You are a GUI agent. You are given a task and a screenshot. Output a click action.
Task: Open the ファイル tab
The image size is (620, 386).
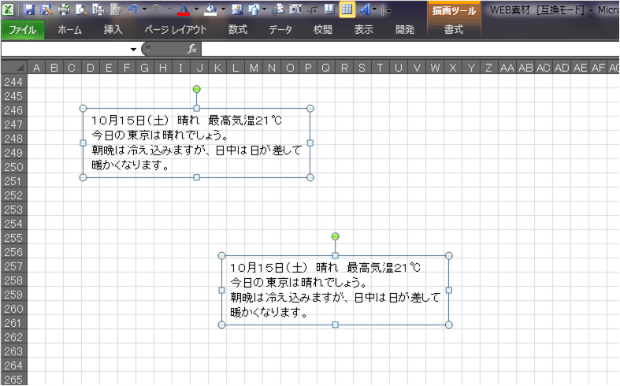23,30
